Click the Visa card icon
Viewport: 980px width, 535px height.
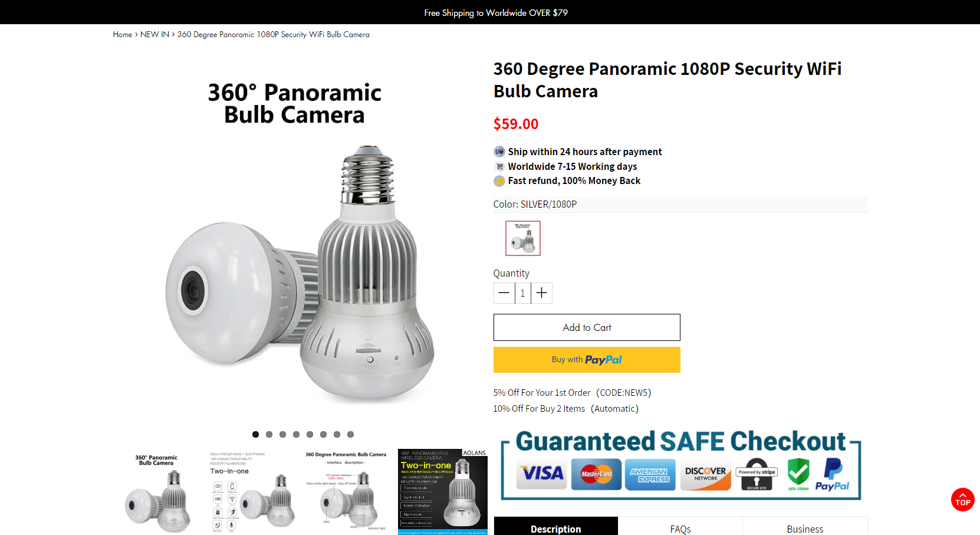542,474
